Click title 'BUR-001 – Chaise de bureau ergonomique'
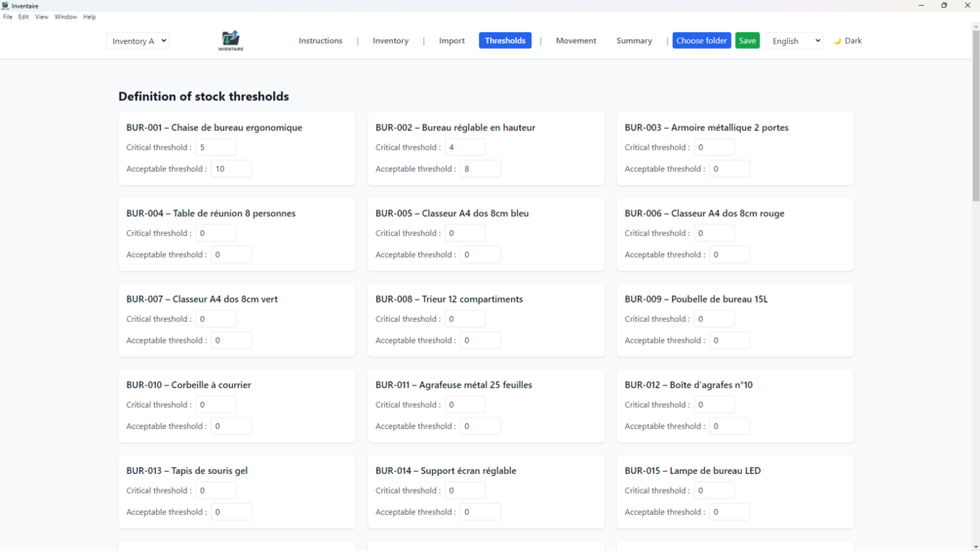Image resolution: width=980 pixels, height=551 pixels. pos(215,128)
